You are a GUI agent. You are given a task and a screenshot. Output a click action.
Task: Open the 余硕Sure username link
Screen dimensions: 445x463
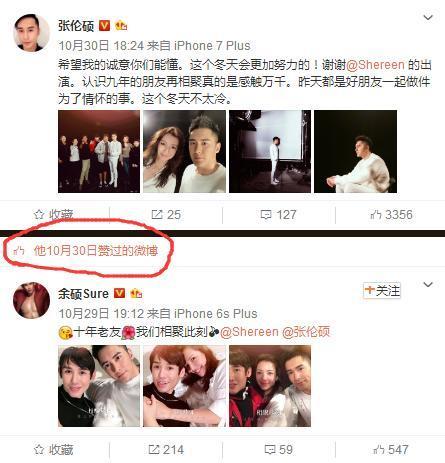[83, 294]
